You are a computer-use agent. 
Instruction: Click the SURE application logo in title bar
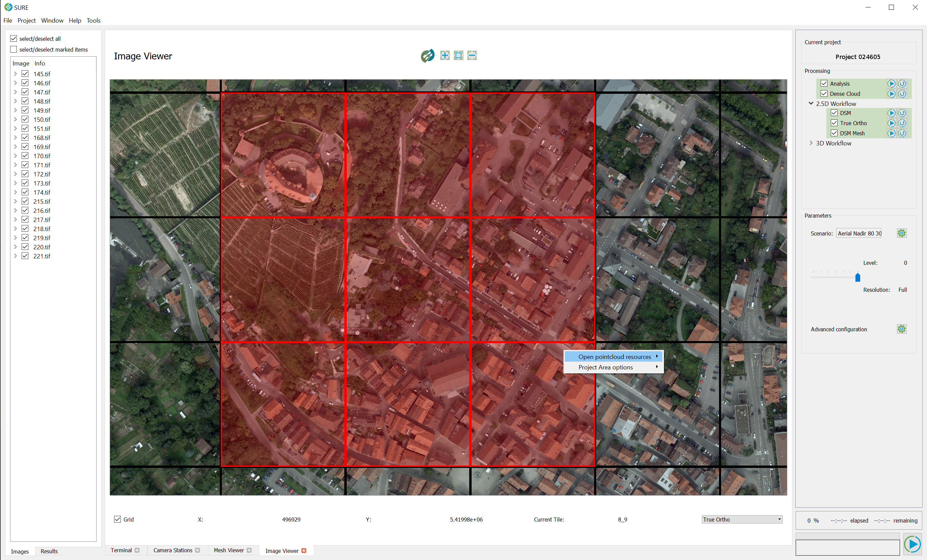8,7
